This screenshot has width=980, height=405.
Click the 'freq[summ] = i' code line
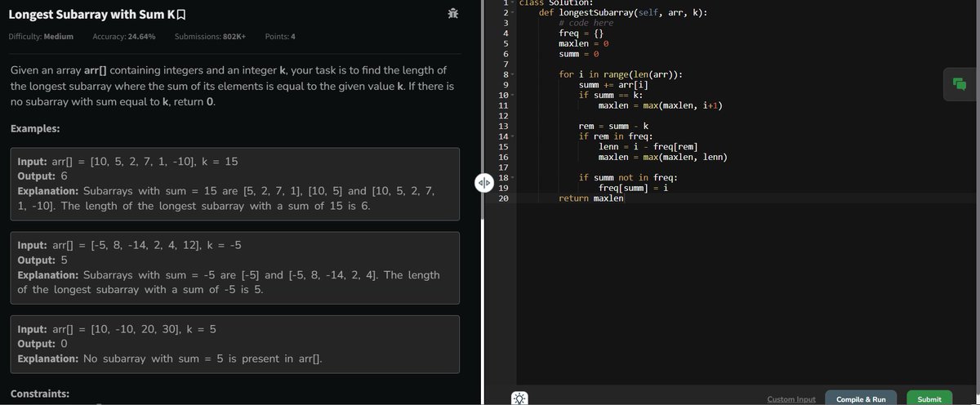(634, 188)
